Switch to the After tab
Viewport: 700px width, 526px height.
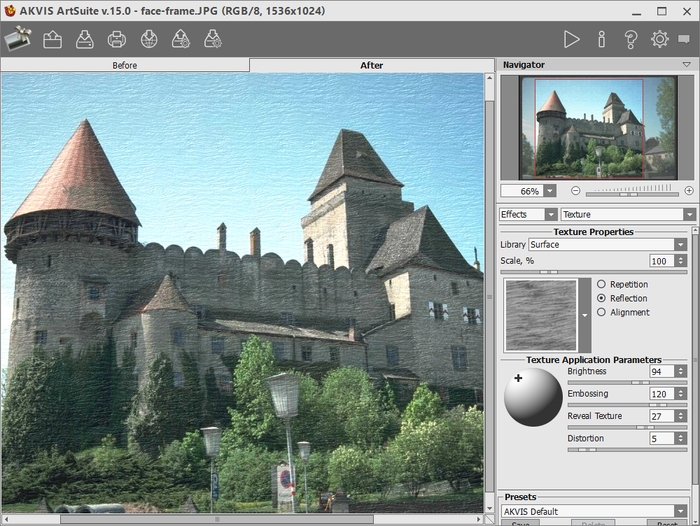point(371,65)
